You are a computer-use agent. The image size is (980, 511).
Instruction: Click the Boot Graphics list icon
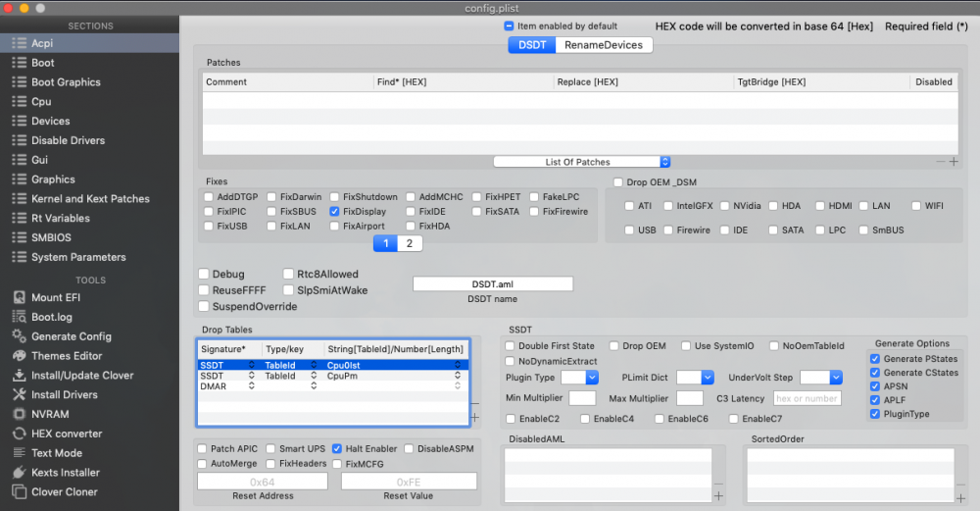point(20,82)
